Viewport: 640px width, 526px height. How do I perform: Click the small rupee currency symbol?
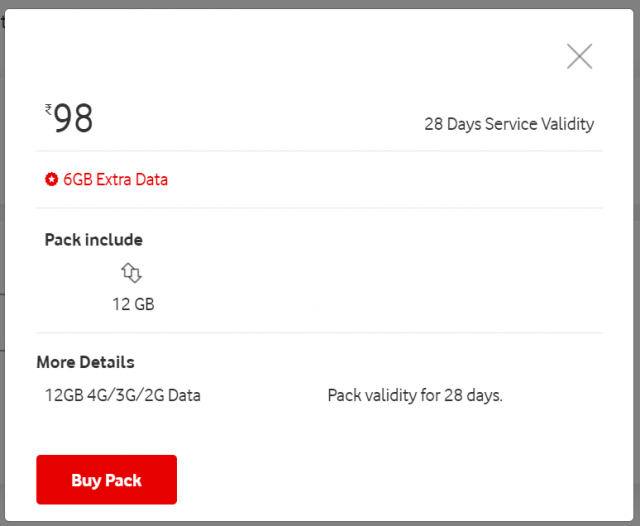click(x=48, y=109)
